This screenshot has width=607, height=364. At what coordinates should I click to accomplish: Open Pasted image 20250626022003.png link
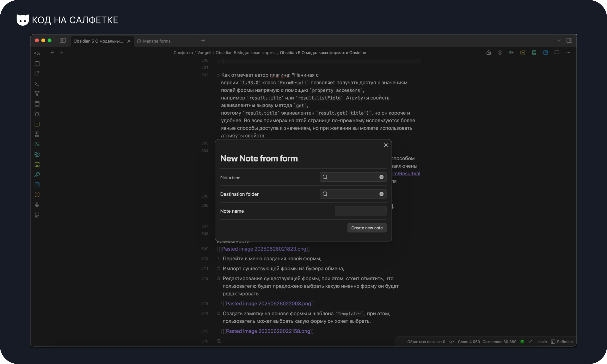point(268,304)
